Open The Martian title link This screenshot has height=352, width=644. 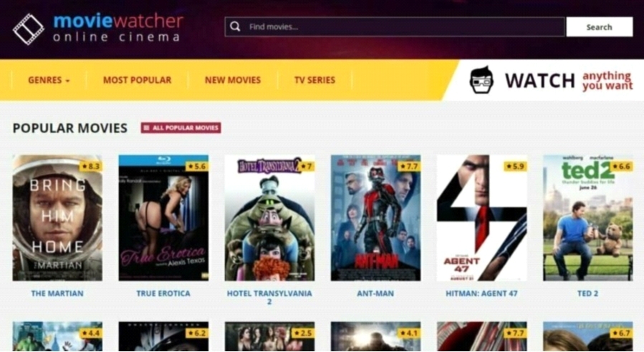tap(57, 293)
